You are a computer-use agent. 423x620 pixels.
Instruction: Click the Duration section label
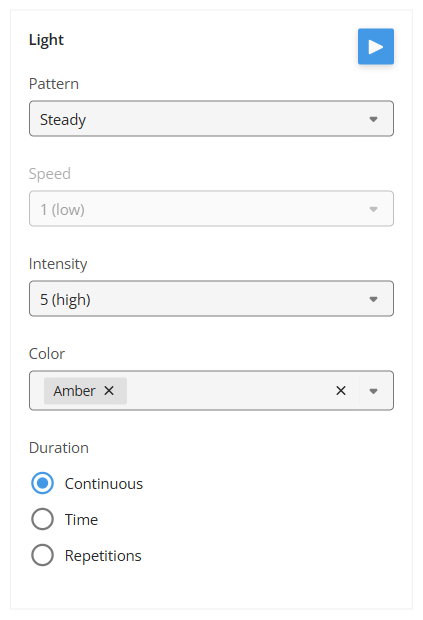pos(59,448)
